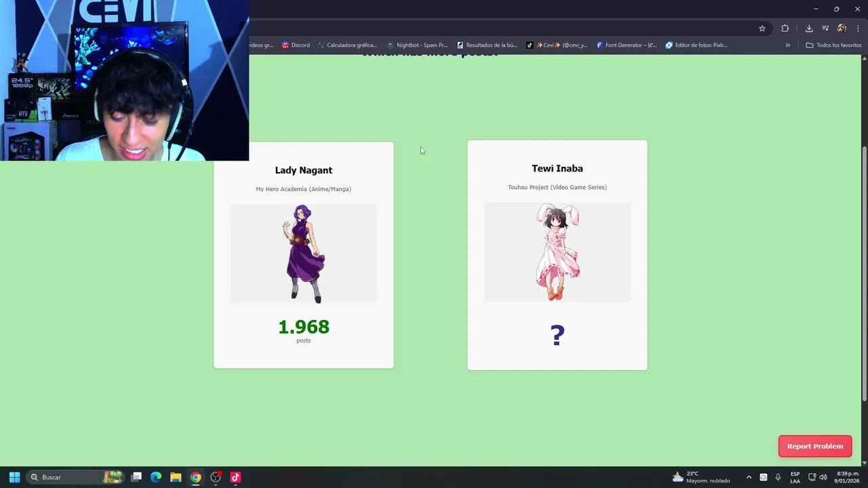Open the Font Generator bookmark
Image resolution: width=868 pixels, height=488 pixels.
(x=627, y=45)
